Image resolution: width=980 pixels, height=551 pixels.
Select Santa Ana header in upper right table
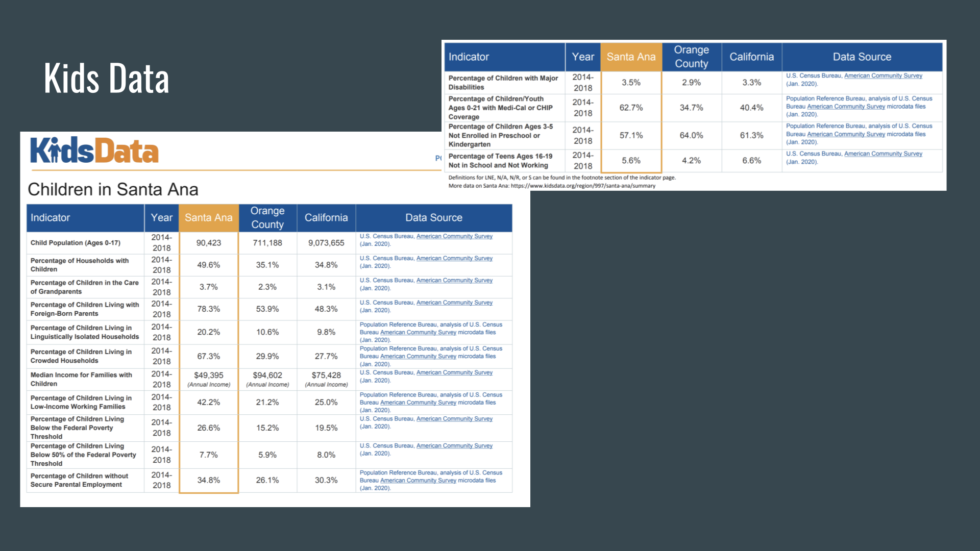coord(631,57)
